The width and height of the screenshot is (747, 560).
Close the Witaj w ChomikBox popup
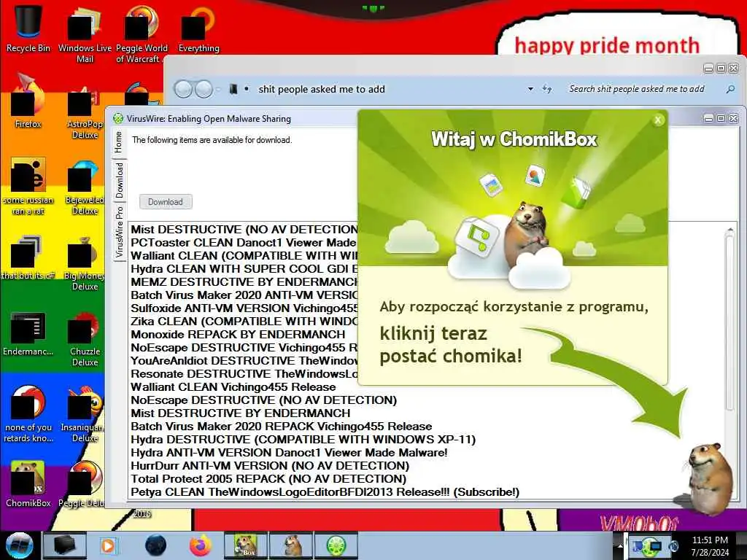click(x=658, y=120)
